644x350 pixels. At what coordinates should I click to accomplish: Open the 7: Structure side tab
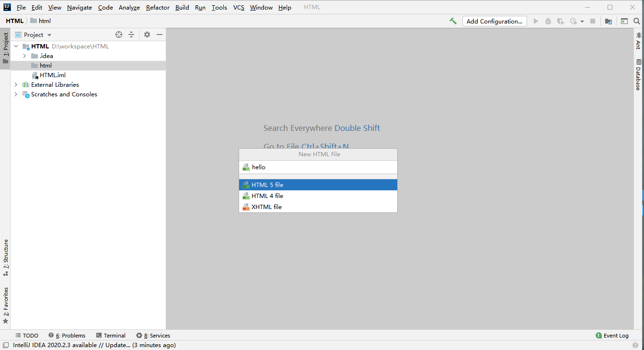5,257
